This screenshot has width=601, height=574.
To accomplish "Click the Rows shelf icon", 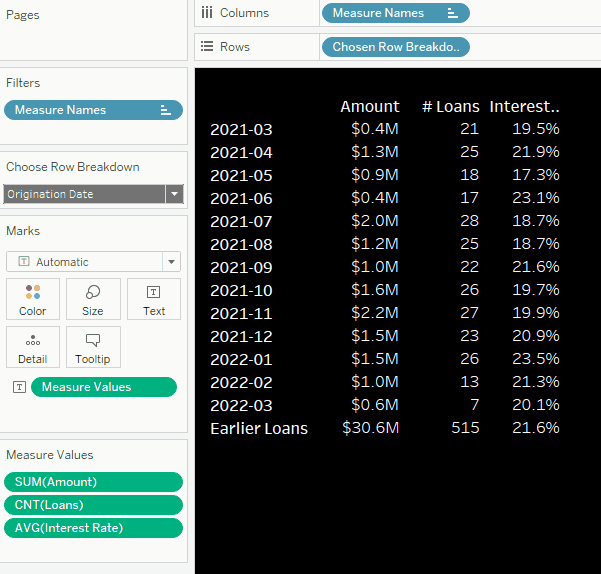I will click(x=207, y=47).
